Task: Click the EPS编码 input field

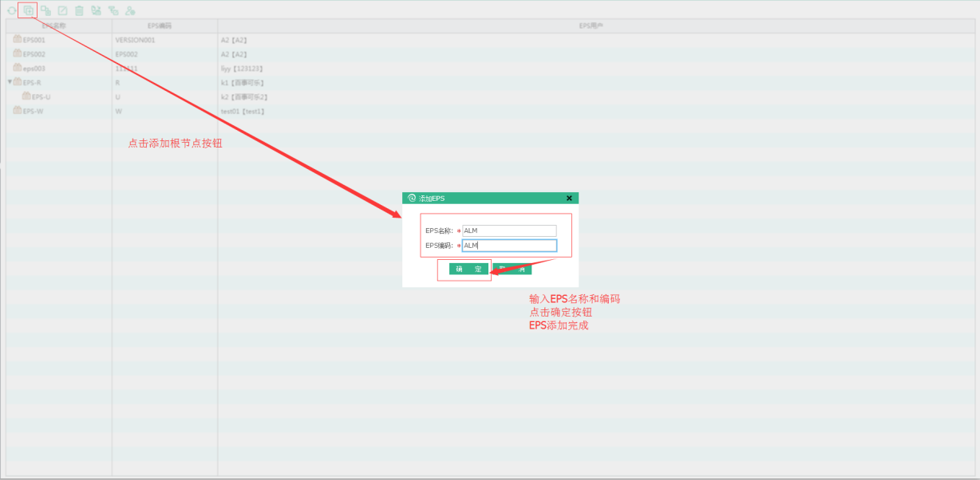Action: pos(509,246)
